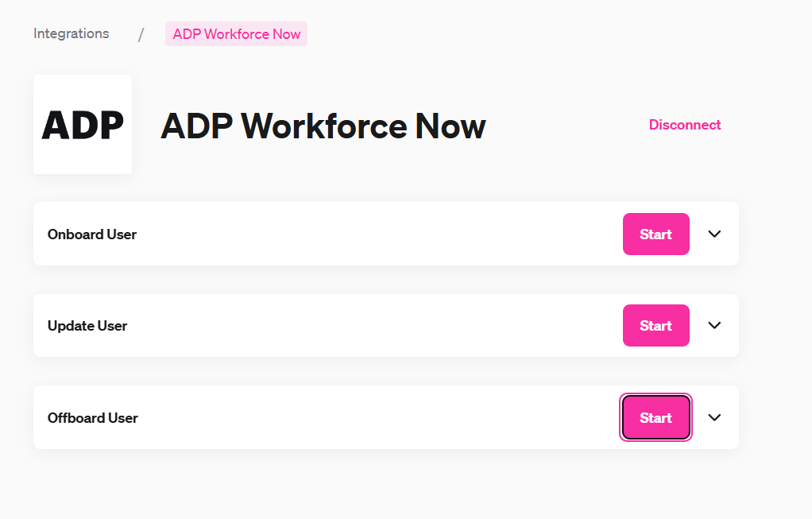Start the Onboard User workflow
Screen dimensions: 812x519
coord(655,234)
